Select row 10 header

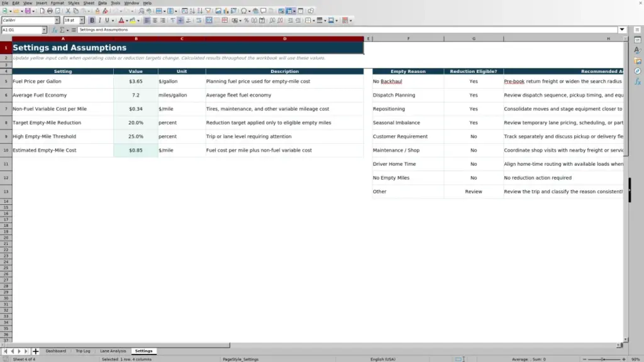(x=6, y=150)
